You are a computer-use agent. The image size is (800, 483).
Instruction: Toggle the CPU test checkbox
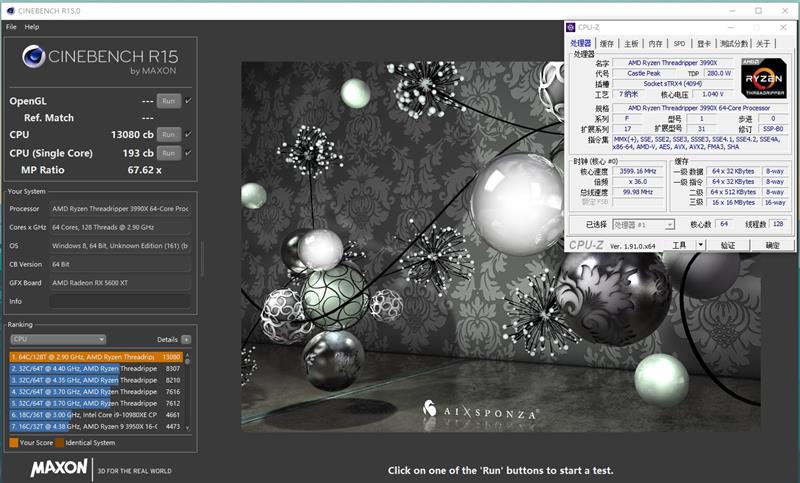pos(188,134)
